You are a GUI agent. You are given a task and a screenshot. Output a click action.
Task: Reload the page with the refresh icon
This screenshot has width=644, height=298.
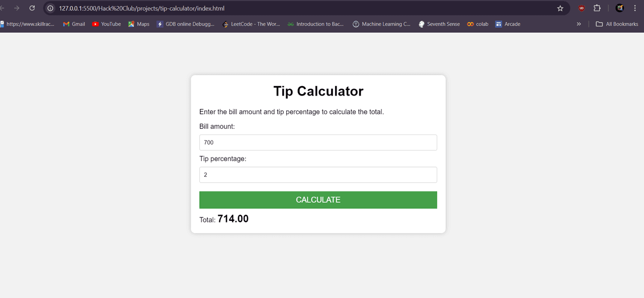[32, 9]
